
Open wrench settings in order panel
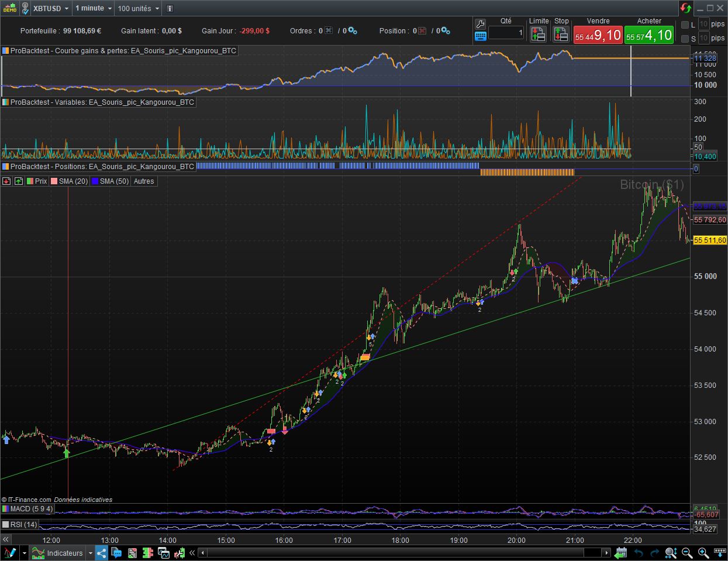480,25
